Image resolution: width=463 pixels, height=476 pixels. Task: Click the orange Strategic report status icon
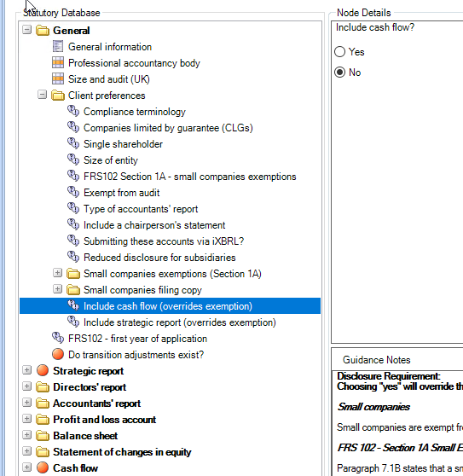coord(43,370)
